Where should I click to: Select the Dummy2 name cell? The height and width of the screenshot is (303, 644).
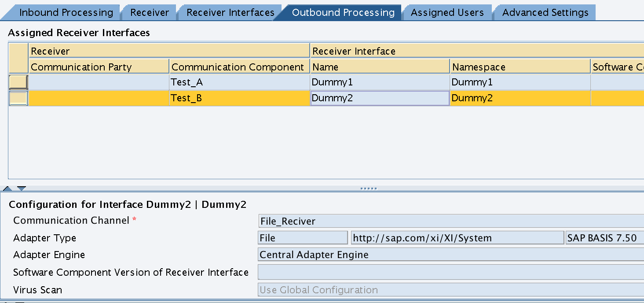(x=380, y=98)
